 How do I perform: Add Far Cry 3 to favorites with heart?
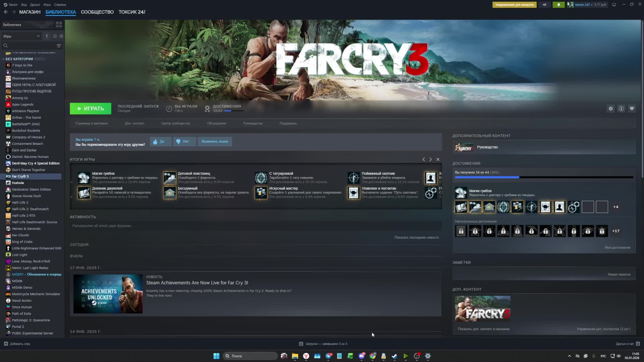point(632,109)
